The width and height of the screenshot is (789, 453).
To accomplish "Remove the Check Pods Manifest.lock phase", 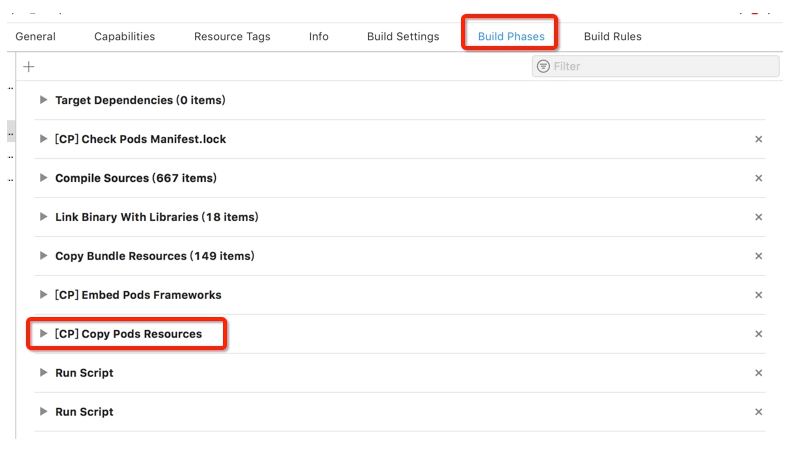I will (759, 140).
